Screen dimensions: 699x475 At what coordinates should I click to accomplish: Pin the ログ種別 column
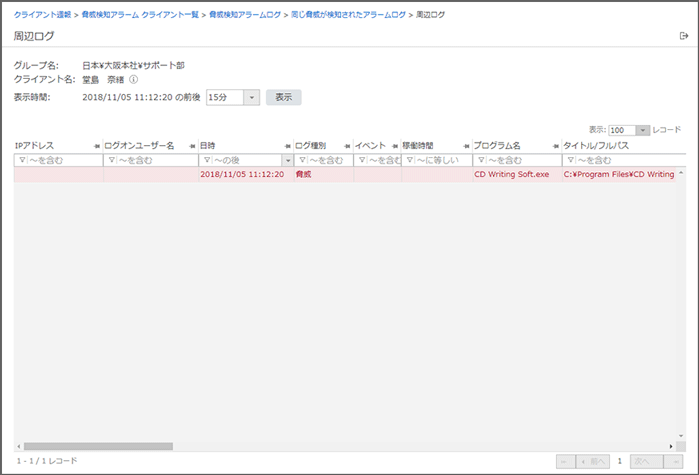click(347, 146)
